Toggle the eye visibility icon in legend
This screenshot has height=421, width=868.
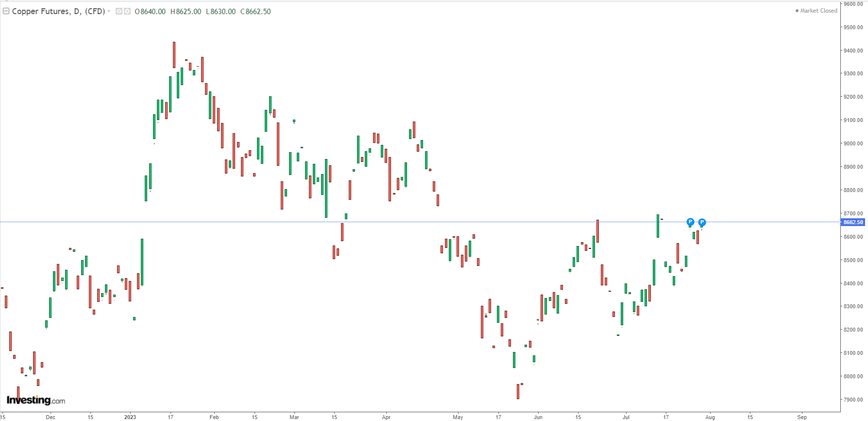point(119,11)
